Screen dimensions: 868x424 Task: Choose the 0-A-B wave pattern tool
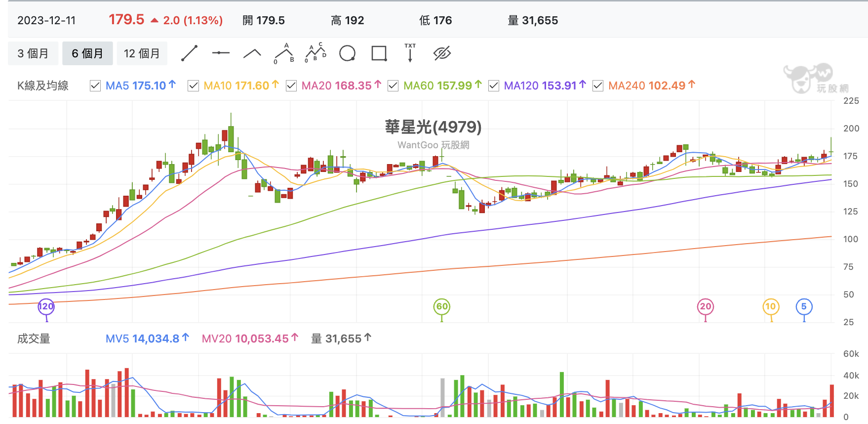coord(284,53)
